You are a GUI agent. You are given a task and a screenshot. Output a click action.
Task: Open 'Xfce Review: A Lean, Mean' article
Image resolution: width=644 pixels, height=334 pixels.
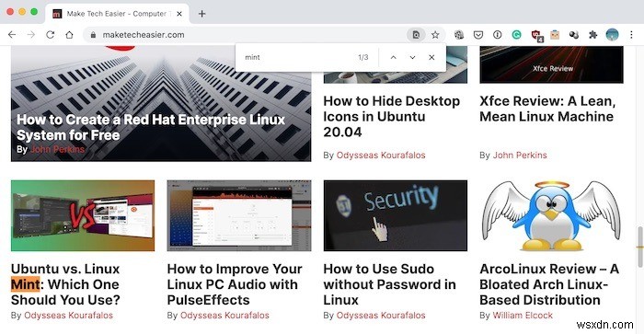pos(547,109)
